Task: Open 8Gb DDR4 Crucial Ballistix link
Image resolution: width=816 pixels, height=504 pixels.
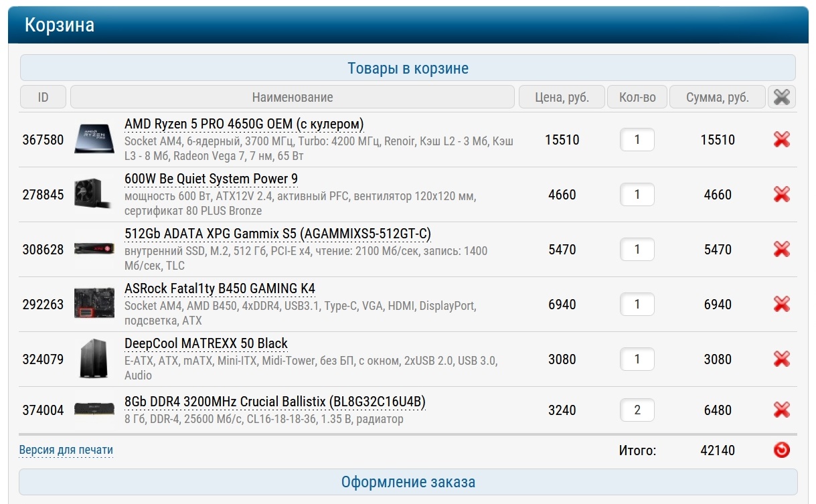Action: 275,402
